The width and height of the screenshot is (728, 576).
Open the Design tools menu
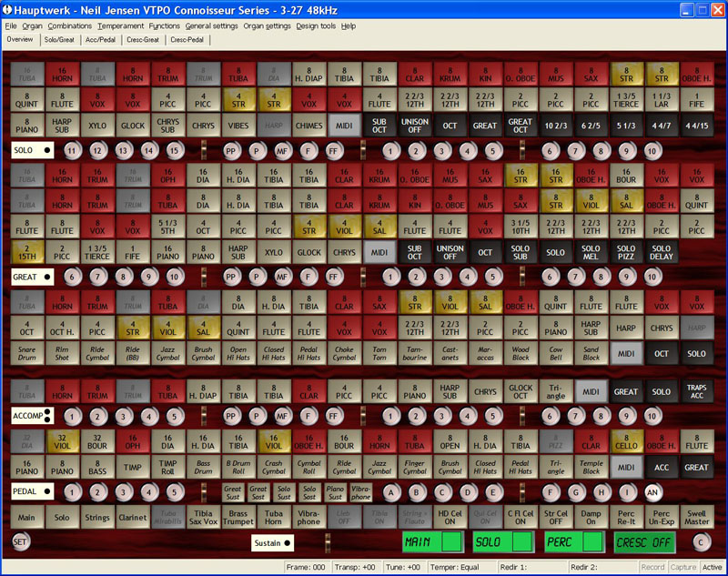[316, 26]
